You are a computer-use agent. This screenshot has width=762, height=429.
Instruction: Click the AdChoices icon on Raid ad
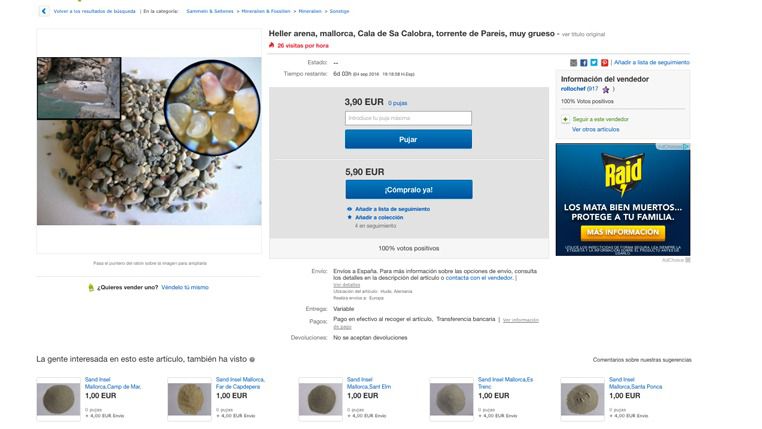[686, 147]
